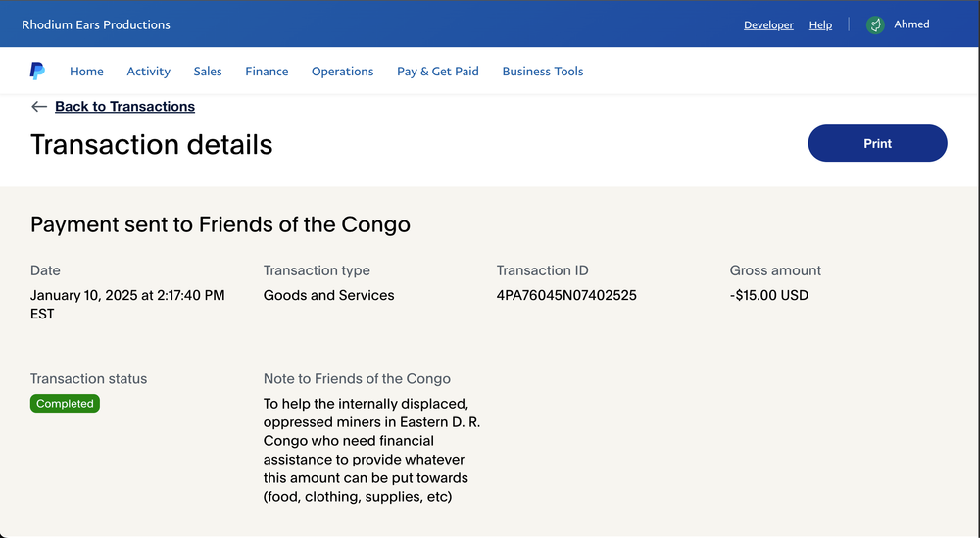Click the PayPal logo icon
Screen dimensions: 980x538
[x=37, y=71]
